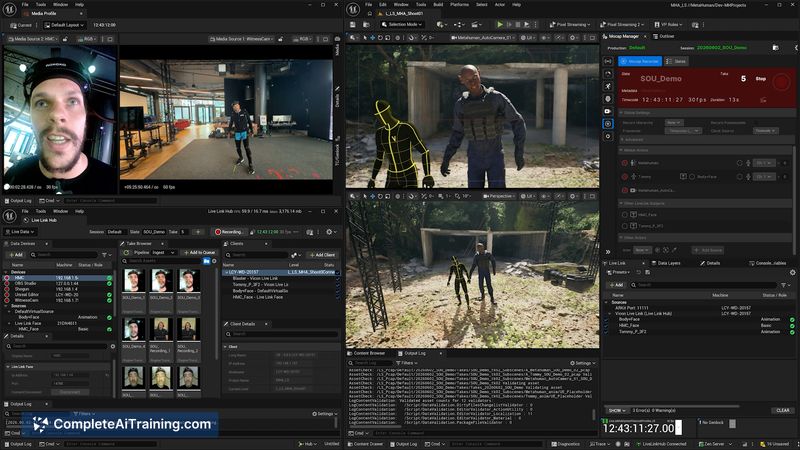The image size is (800, 450).
Task: Toggle the HMC_Face Live Link subject radio
Action: [x=625, y=215]
